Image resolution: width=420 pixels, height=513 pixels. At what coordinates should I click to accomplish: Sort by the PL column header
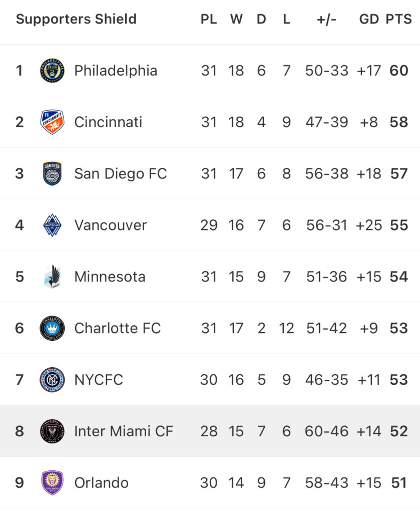pos(209,19)
